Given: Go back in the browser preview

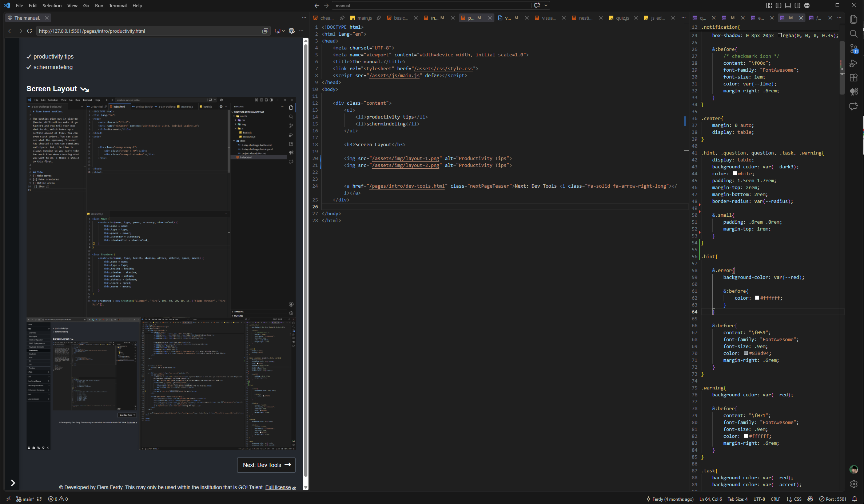Looking at the screenshot, I should tap(11, 31).
